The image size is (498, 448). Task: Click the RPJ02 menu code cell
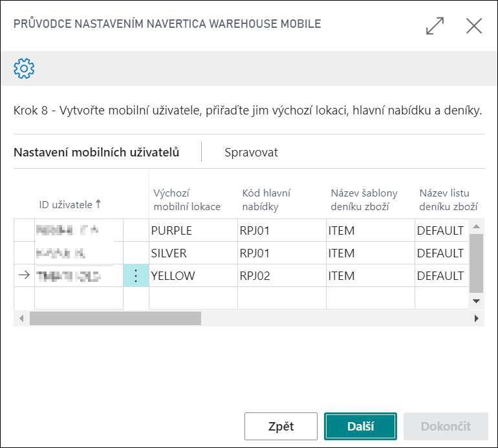point(282,275)
